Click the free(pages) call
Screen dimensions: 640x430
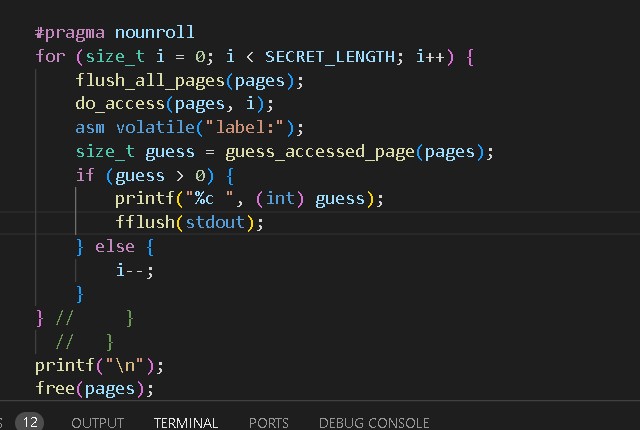click(x=94, y=389)
